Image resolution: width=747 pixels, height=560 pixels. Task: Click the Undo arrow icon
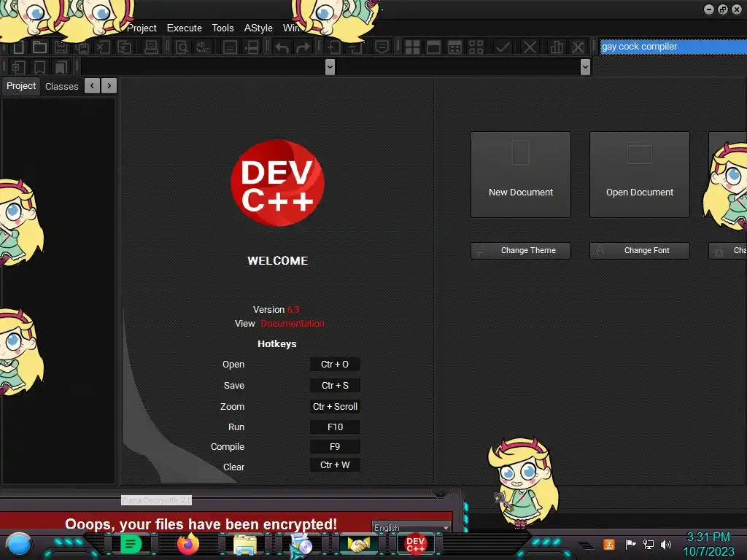click(x=282, y=47)
